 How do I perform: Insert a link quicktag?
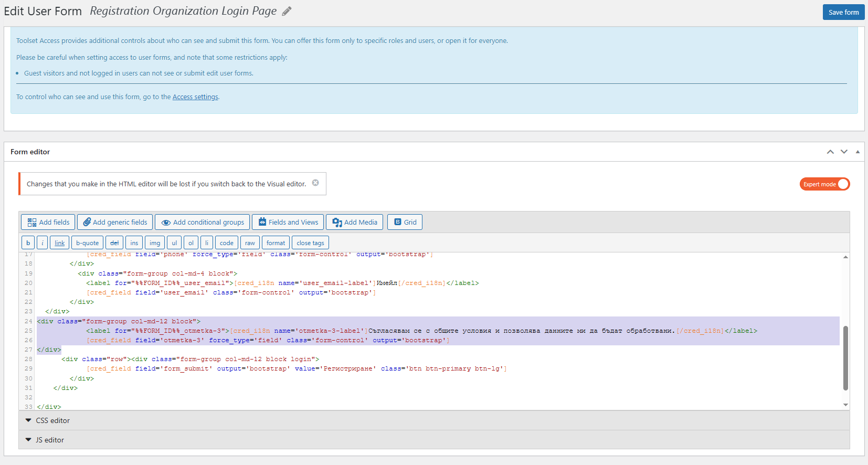(x=60, y=242)
